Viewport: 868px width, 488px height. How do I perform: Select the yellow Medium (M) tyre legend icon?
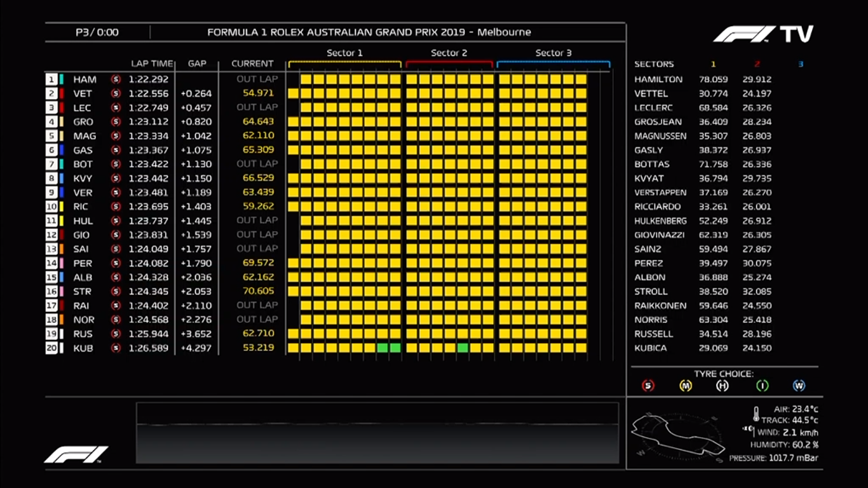[686, 386]
